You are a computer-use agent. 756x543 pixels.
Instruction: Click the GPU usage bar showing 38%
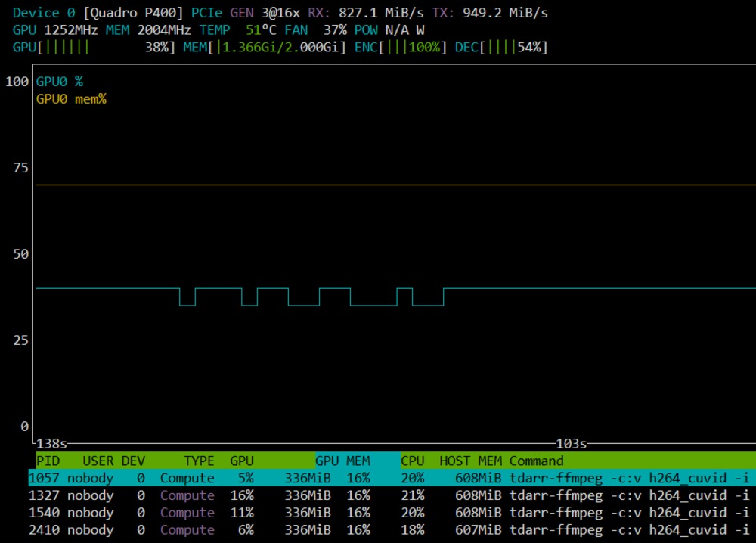click(x=94, y=47)
